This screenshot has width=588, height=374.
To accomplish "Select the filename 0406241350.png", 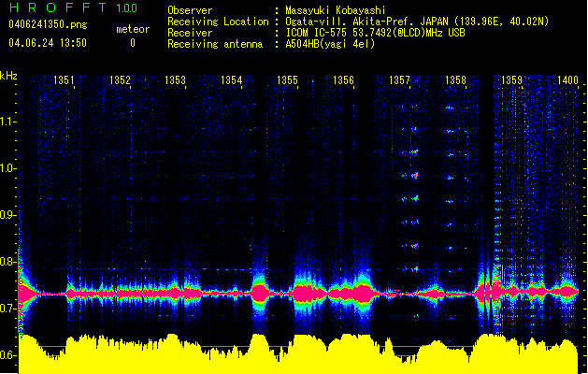I will tap(48, 24).
